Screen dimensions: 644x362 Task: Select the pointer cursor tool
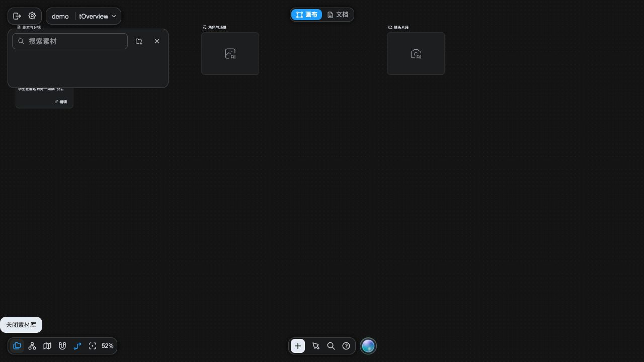point(316,346)
